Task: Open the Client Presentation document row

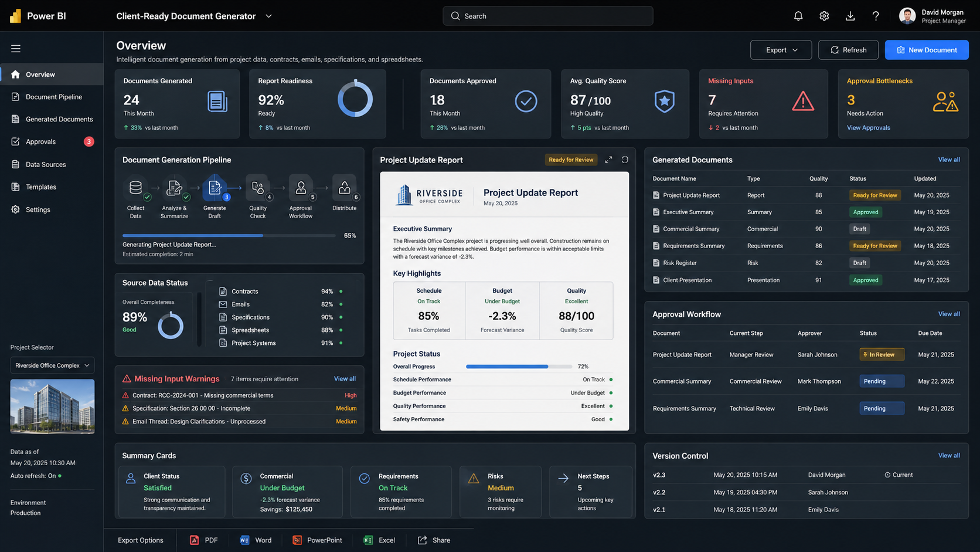Action: tap(806, 280)
